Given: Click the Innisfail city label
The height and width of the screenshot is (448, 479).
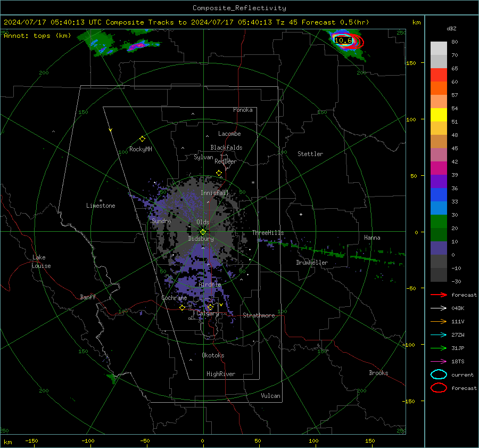Looking at the screenshot, I should (214, 193).
